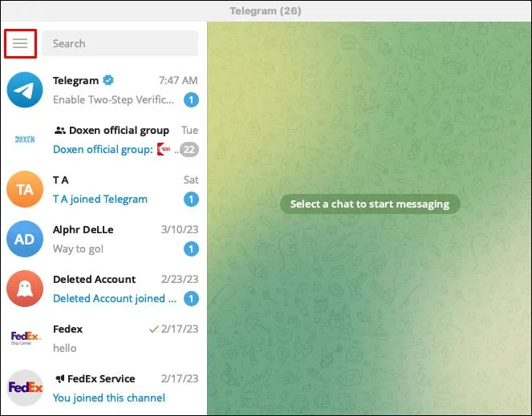The width and height of the screenshot is (532, 416).
Task: Open the Fedex Ship Center avatar
Action: pyautogui.click(x=26, y=338)
